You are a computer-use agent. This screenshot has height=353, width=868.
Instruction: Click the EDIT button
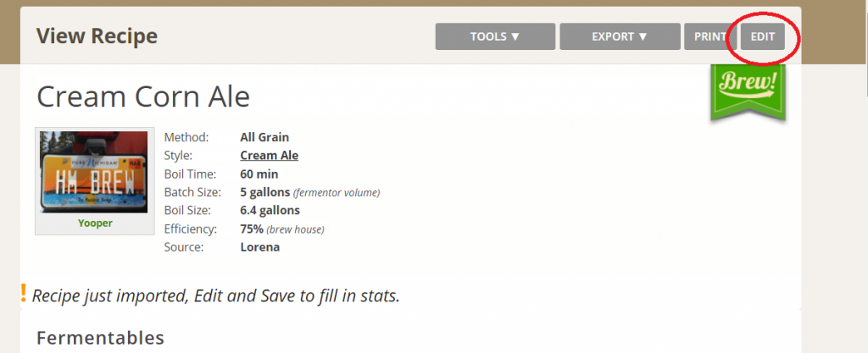762,37
